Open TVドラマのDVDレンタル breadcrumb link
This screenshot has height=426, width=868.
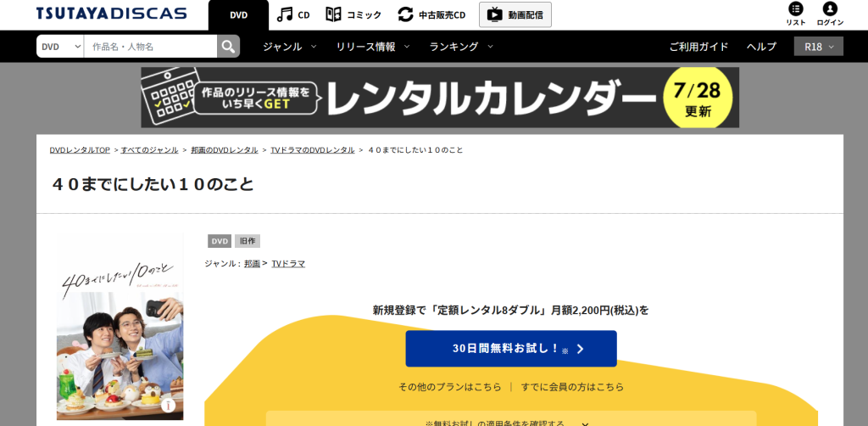coord(312,150)
